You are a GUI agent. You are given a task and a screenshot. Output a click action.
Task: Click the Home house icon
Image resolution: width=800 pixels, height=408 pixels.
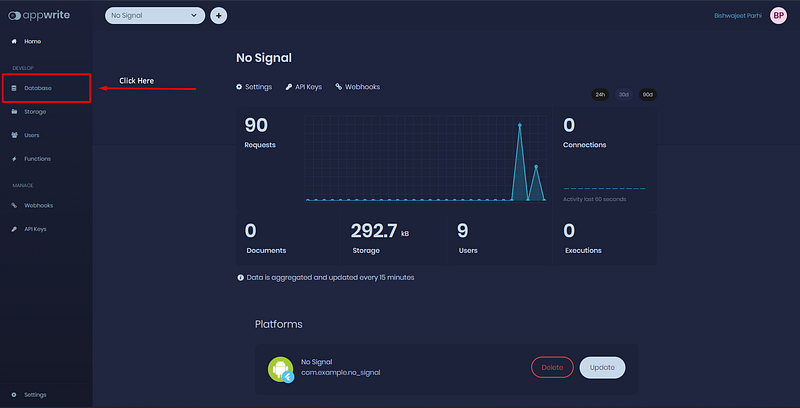[x=14, y=41]
